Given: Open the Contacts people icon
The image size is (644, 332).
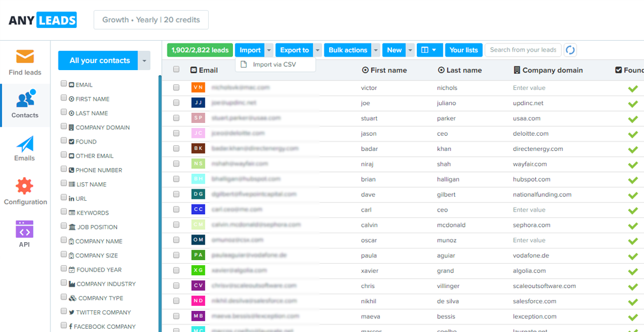Looking at the screenshot, I should [x=25, y=99].
